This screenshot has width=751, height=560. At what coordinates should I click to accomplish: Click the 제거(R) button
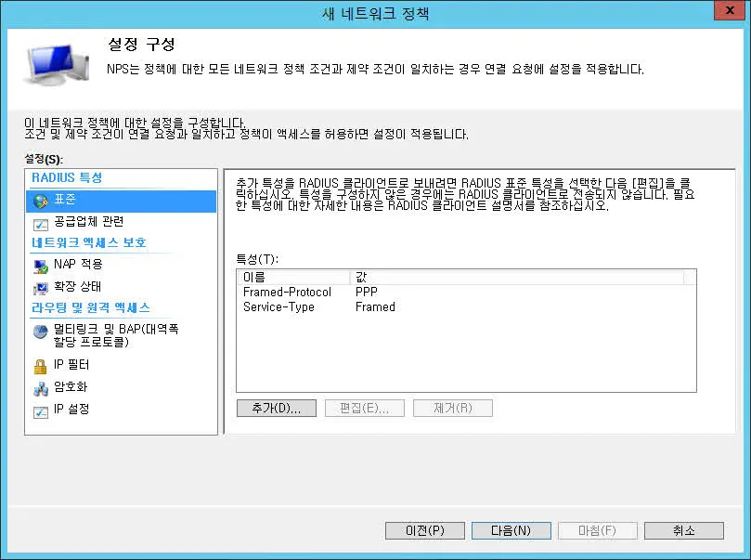click(453, 408)
